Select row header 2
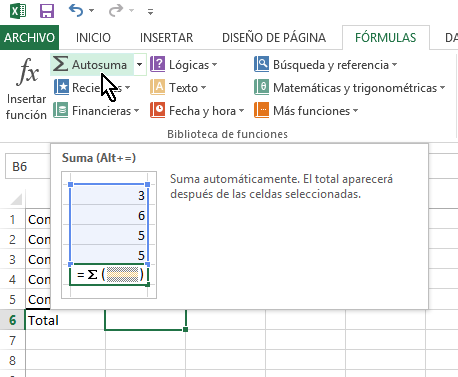This screenshot has width=458, height=377. pos(13,239)
